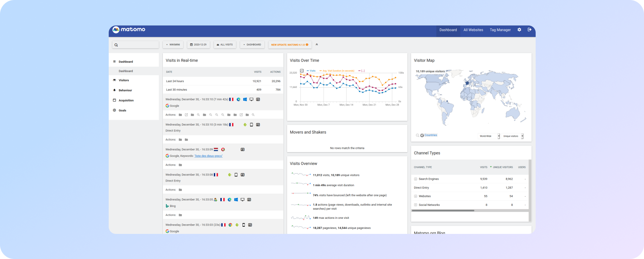Viewport: 644px width, 259px height.
Task: Open the administration gear icon
Action: [519, 30]
